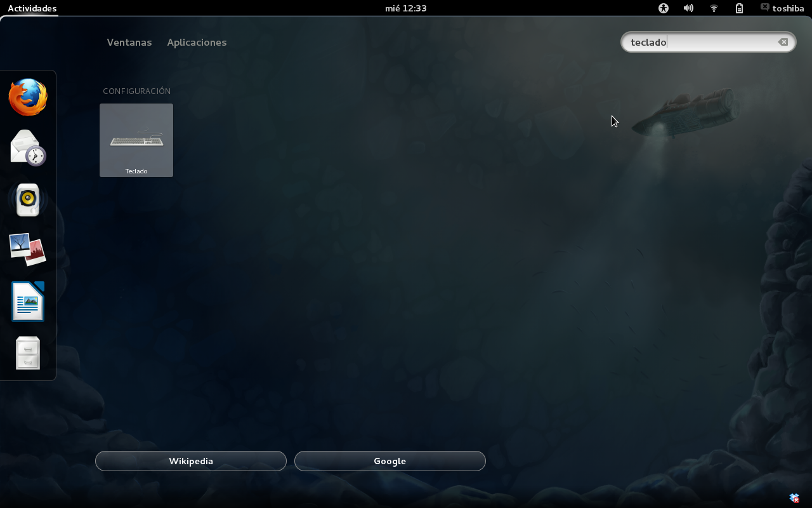Switch to the Aplicaciones tab
Image resolution: width=812 pixels, height=508 pixels.
point(197,42)
